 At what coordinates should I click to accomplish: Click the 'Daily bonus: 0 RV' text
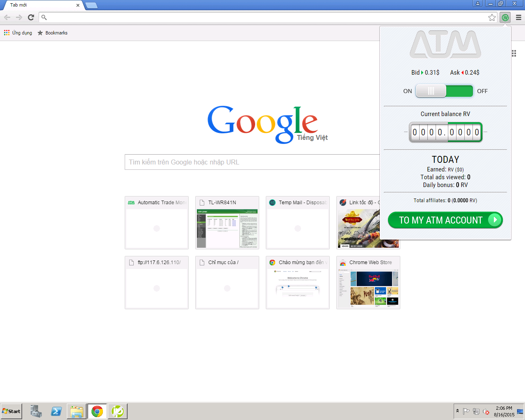point(445,185)
